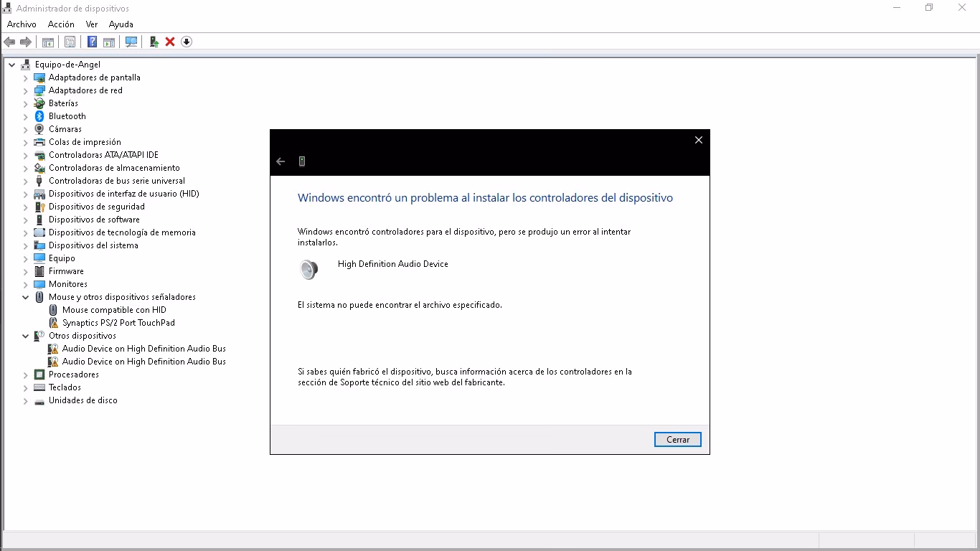Expand the Bluetooth category
Image resolution: width=980 pixels, height=551 pixels.
(26, 116)
